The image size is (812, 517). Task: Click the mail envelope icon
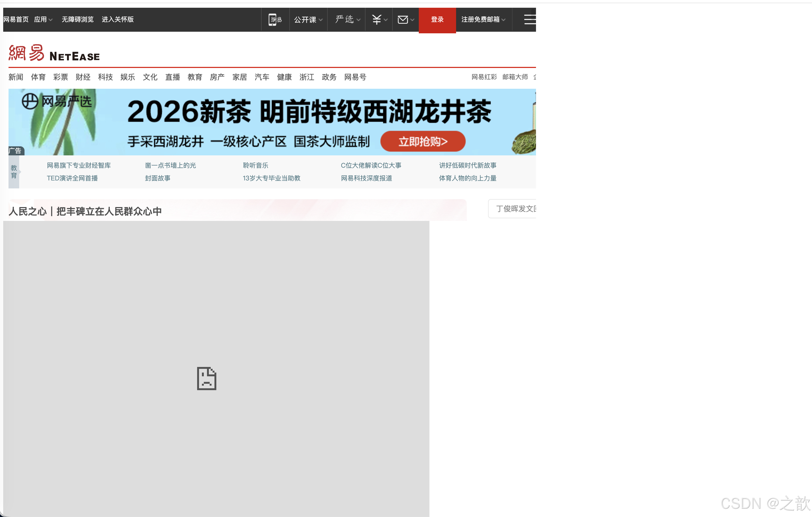tap(403, 19)
